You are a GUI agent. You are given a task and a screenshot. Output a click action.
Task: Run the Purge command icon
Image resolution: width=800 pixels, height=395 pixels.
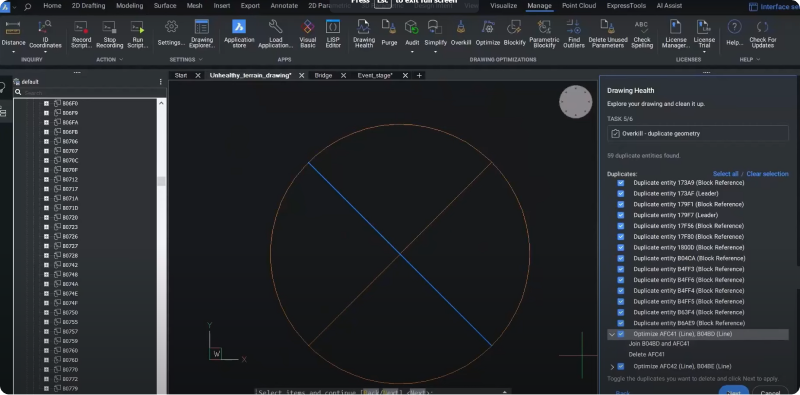pos(389,28)
